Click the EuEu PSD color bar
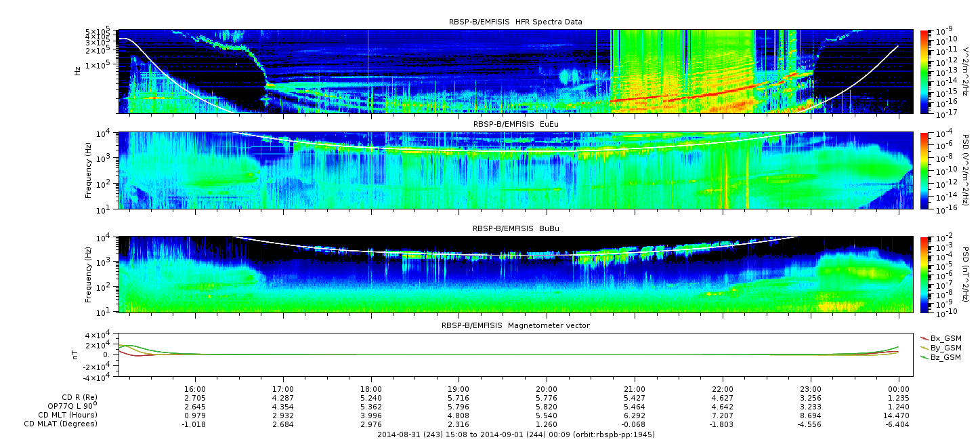980x446 pixels. tap(924, 171)
